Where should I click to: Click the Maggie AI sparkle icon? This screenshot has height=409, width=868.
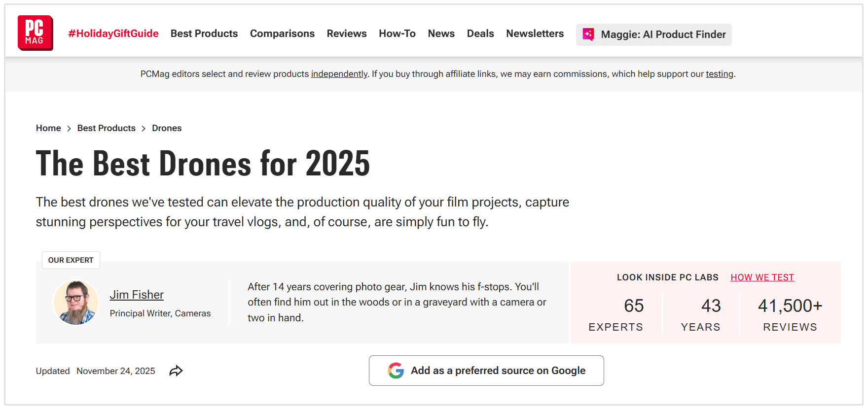click(x=588, y=34)
